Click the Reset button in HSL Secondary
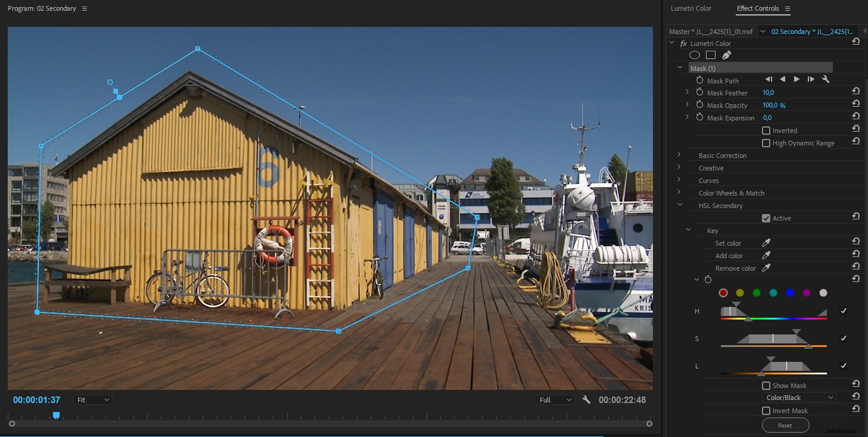The width and height of the screenshot is (868, 437). (785, 424)
